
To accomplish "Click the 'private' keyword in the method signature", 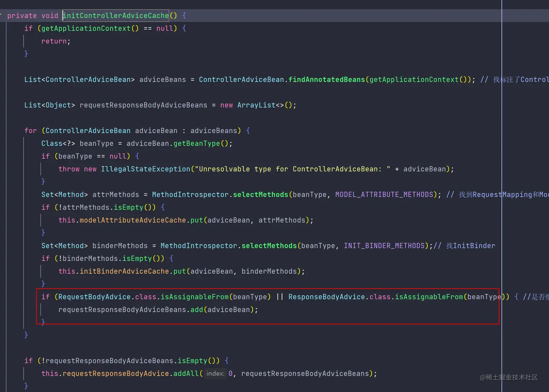I will (x=22, y=16).
